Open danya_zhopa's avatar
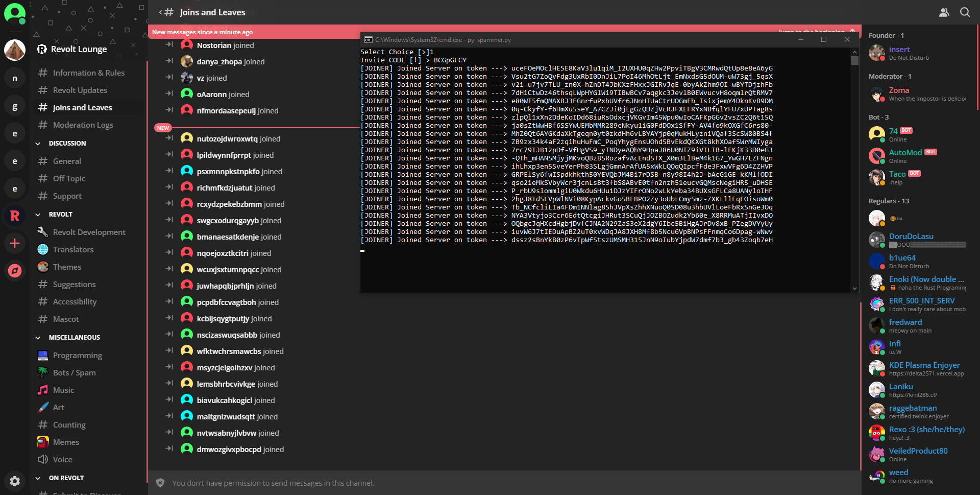Screen dimensions: 980x495 click(x=187, y=61)
